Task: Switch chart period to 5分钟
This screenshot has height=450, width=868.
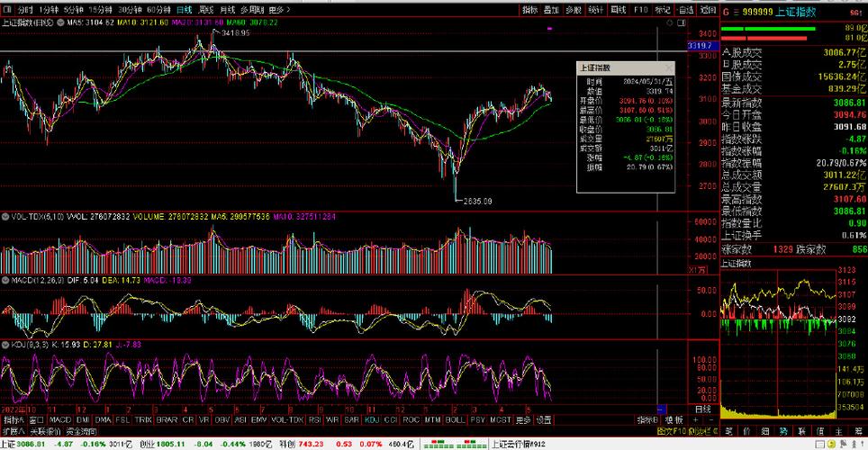Action: pyautogui.click(x=66, y=9)
